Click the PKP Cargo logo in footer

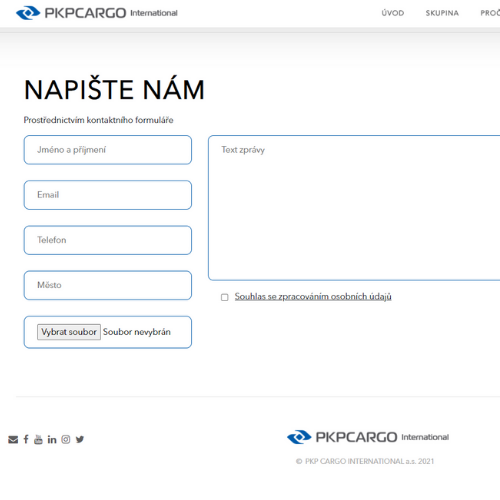368,437
